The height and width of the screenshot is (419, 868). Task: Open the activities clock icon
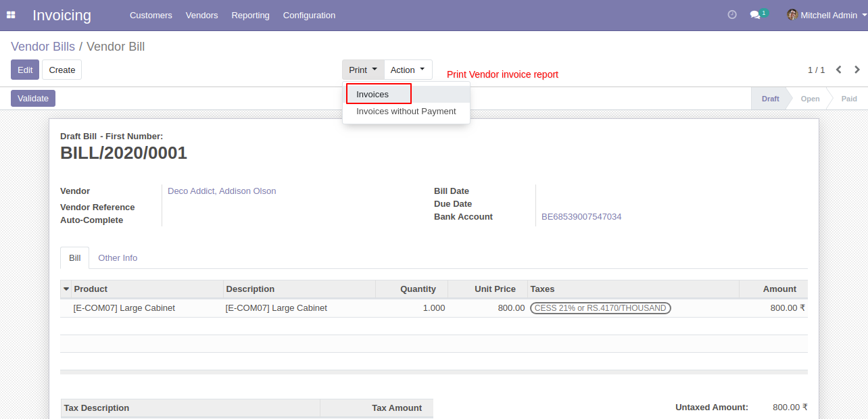tap(732, 15)
